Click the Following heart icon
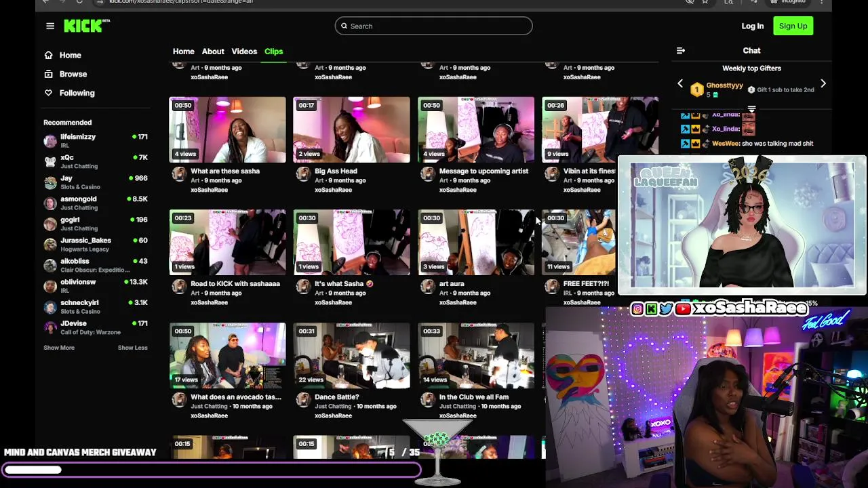 click(x=48, y=93)
